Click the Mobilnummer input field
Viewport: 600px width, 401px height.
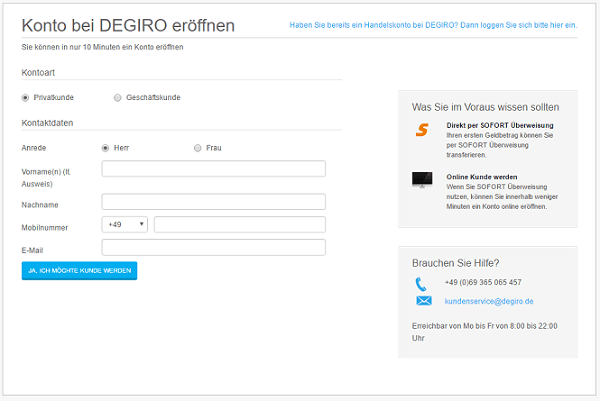point(240,225)
